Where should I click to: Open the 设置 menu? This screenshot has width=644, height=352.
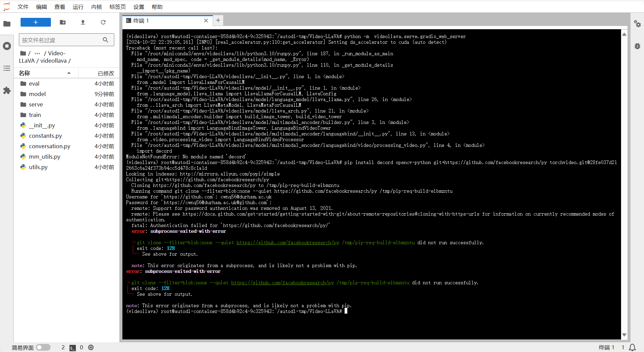click(x=139, y=7)
